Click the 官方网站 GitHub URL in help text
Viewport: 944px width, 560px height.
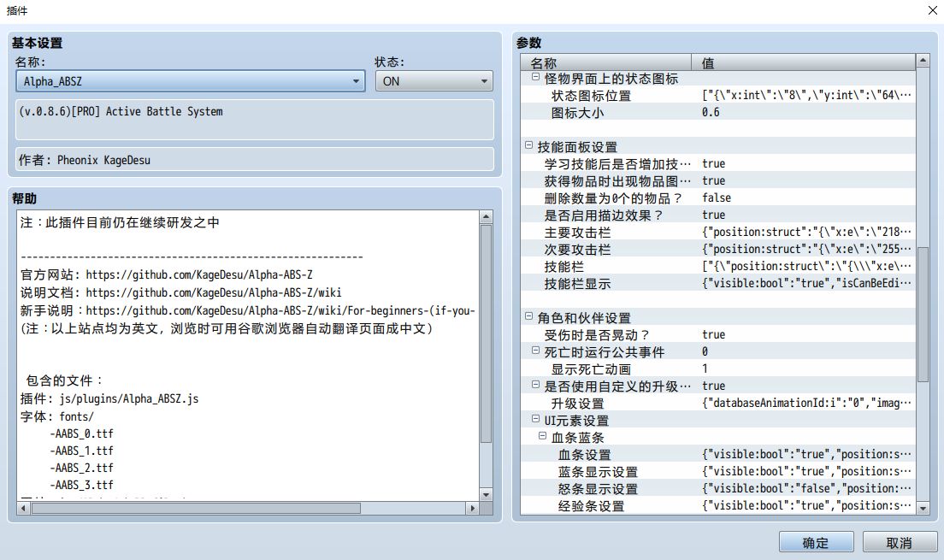(x=199, y=275)
